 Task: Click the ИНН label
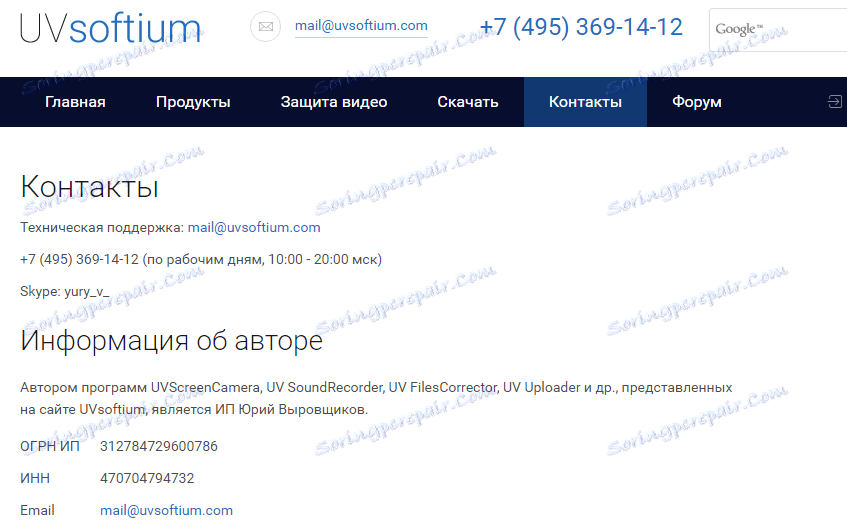(x=35, y=478)
